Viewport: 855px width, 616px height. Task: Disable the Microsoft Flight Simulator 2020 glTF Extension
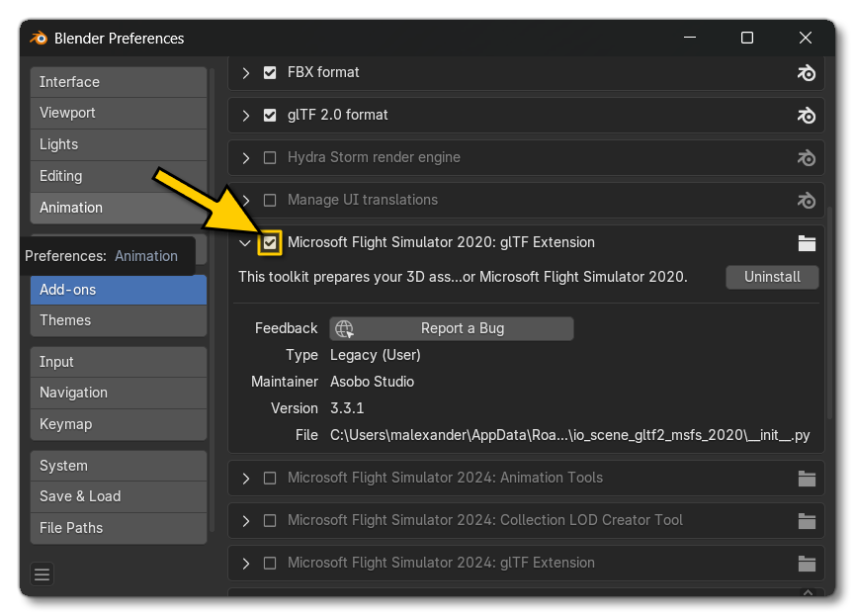[270, 242]
